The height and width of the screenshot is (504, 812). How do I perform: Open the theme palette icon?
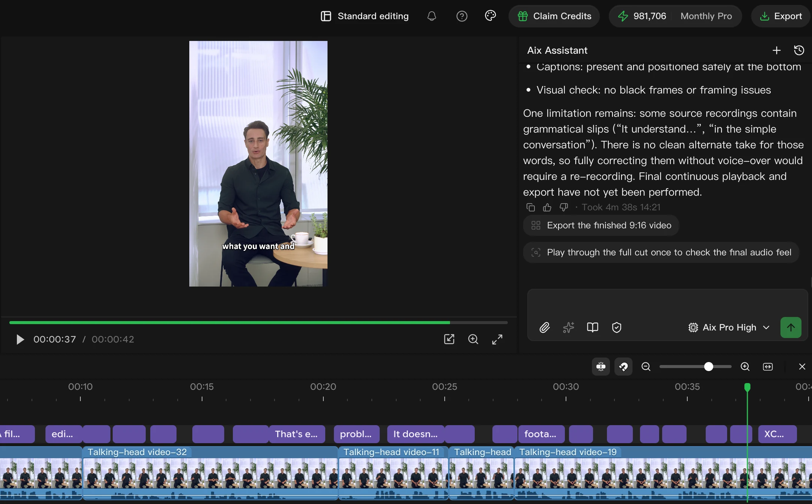click(x=491, y=16)
